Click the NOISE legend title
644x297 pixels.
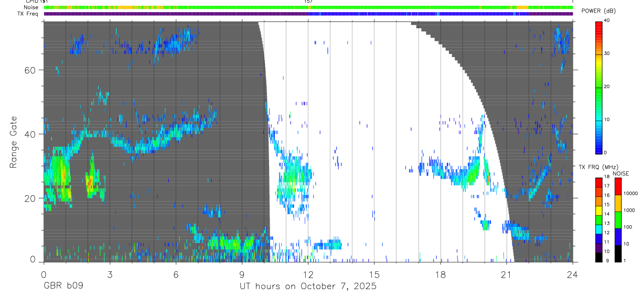point(621,173)
